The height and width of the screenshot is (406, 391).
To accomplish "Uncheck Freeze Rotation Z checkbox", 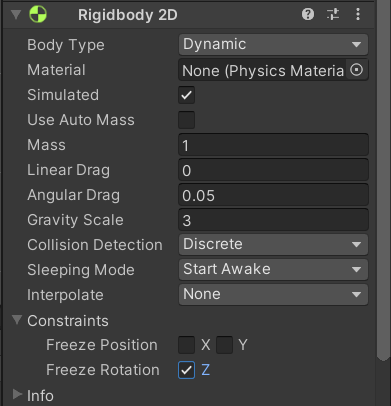I will pyautogui.click(x=186, y=370).
